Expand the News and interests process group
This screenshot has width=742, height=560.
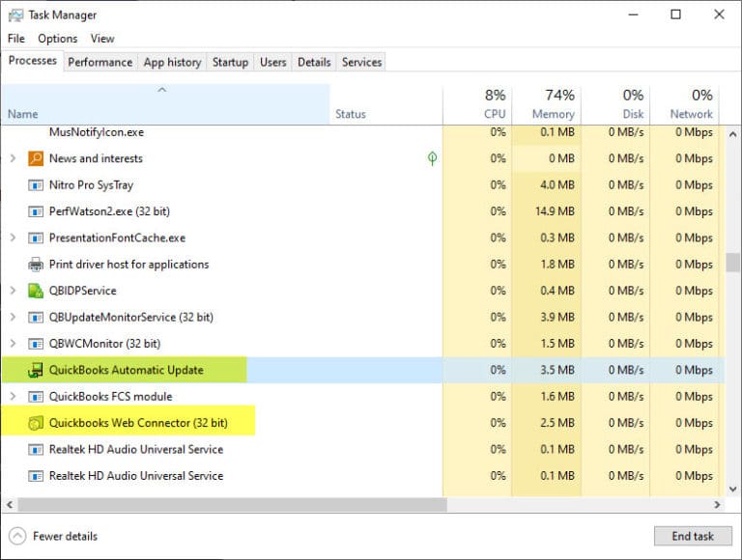13,158
